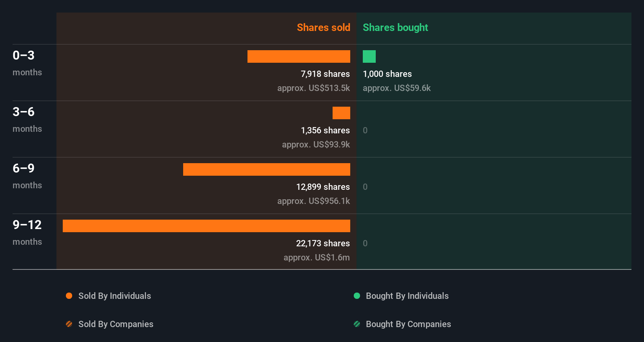
Task: Click the 0–3 months green bought bar
Action: coord(369,56)
